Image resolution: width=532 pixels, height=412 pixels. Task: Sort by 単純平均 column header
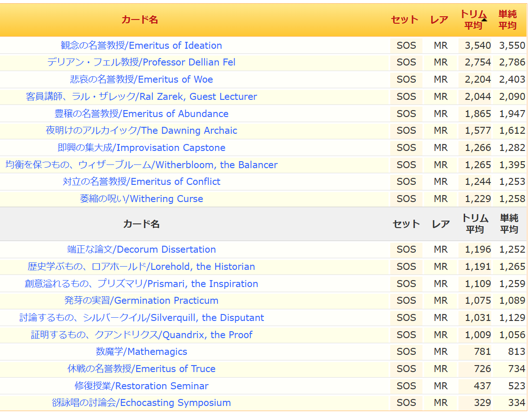[x=507, y=20]
